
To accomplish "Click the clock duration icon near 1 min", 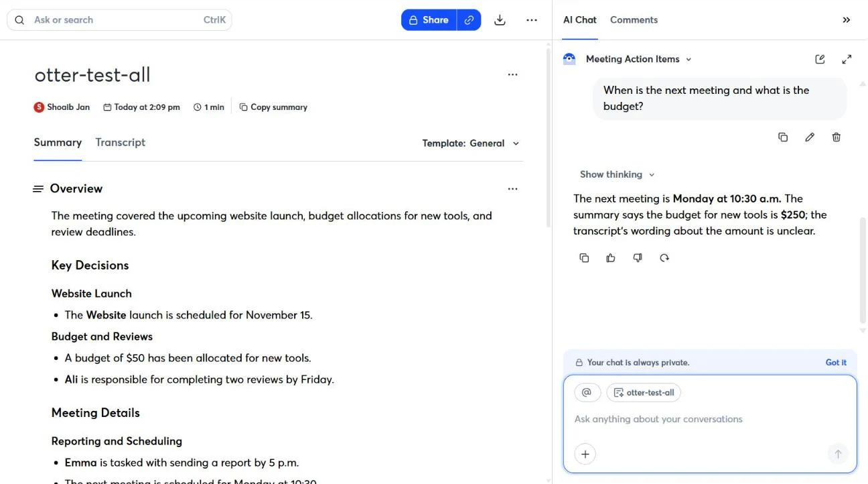I will pos(198,107).
